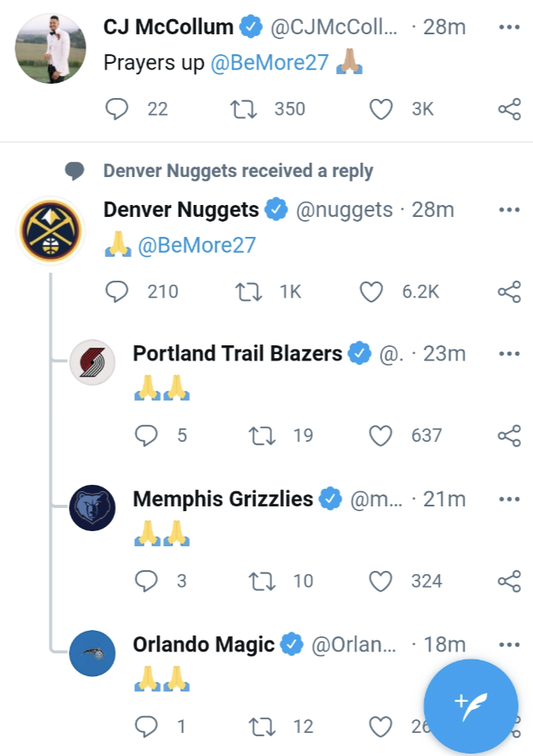
Task: Like CJ McCollum's tweet
Action: click(381, 108)
